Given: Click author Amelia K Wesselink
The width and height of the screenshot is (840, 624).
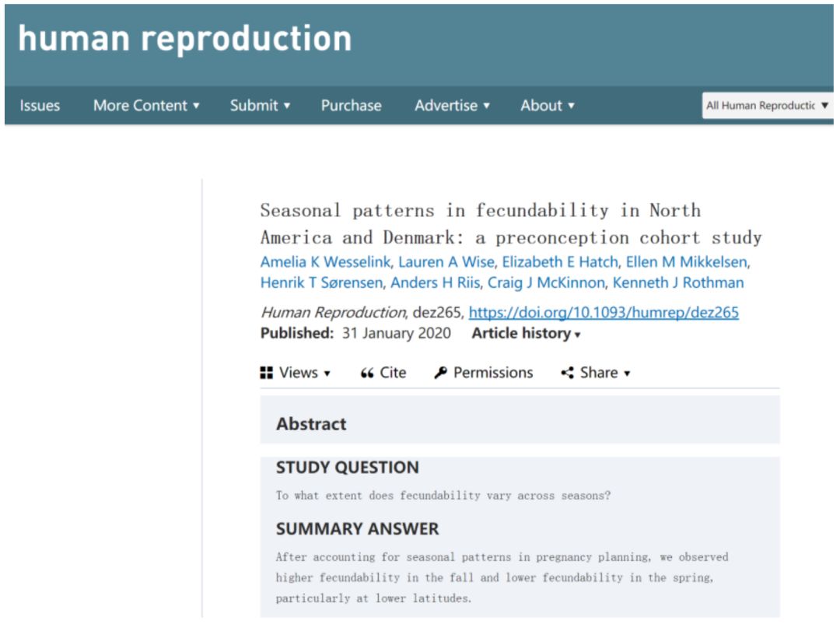Looking at the screenshot, I should tap(324, 262).
